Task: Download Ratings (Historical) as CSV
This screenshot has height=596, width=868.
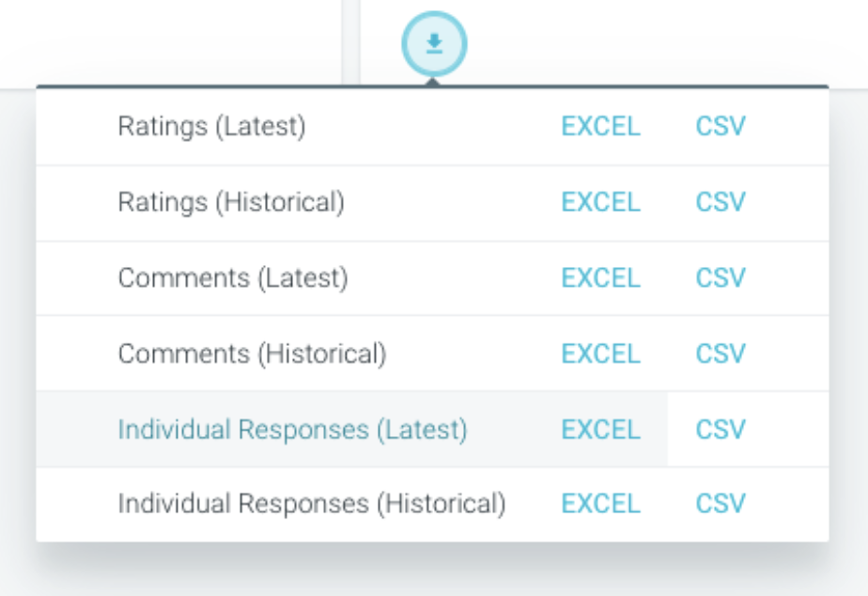Action: [721, 202]
